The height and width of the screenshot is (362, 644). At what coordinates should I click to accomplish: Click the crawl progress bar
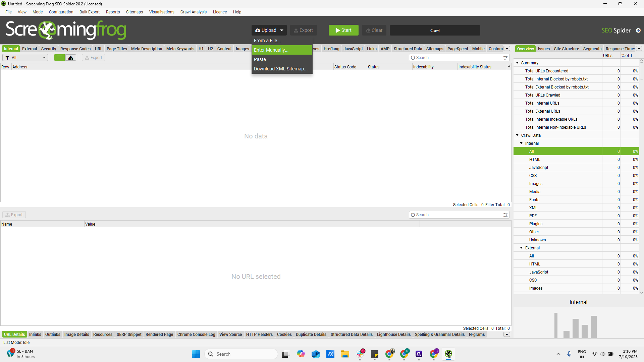pos(435,30)
